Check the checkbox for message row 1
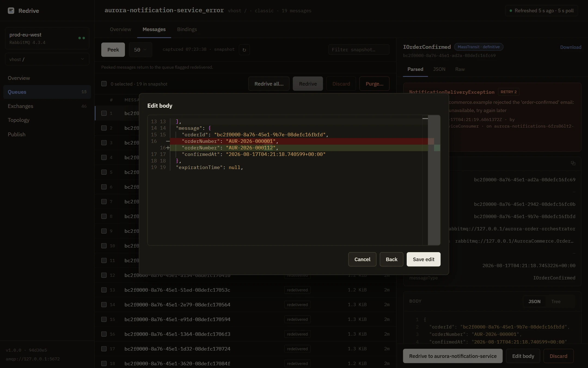The image size is (588, 368). (x=104, y=113)
